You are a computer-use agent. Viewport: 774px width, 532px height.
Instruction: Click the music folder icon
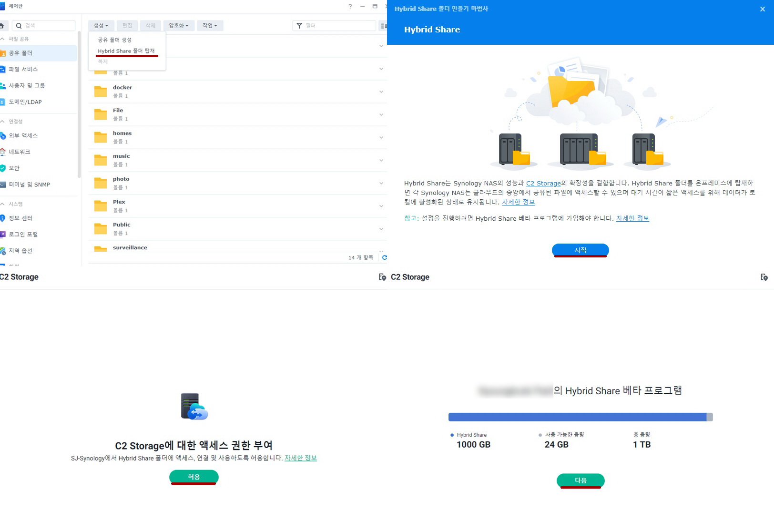(101, 160)
